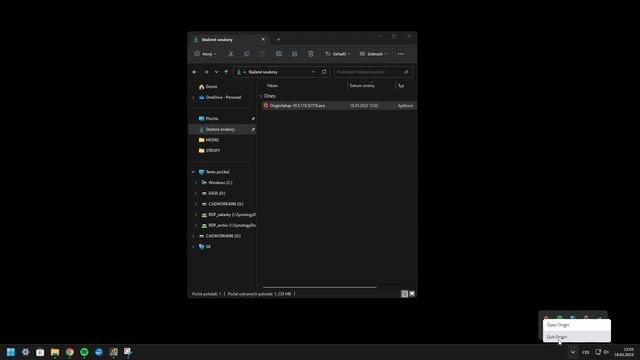Image resolution: width=640 pixels, height=360 pixels.
Task: Open the Seřadit sort dropdown
Action: 338,54
